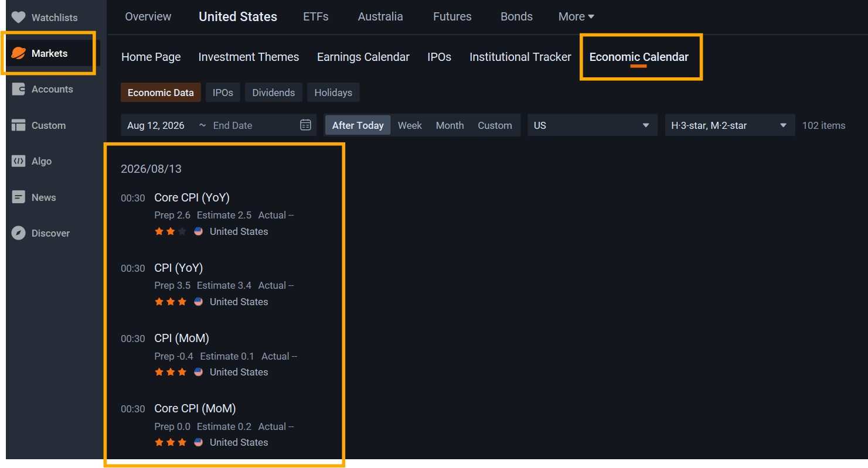This screenshot has width=868, height=468.
Task: Open the Institutional Tracker tab
Action: click(x=520, y=57)
